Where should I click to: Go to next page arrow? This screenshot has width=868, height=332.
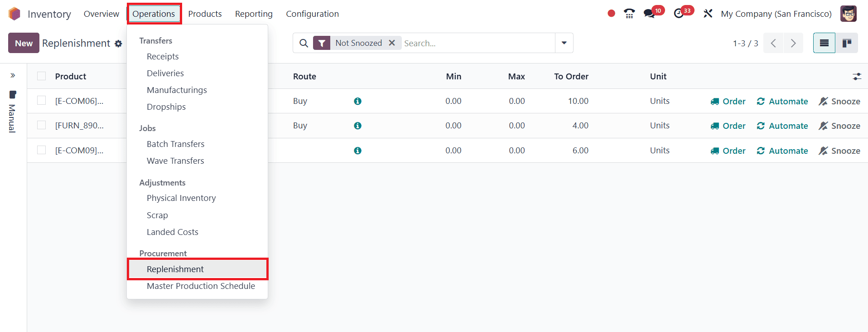coord(793,43)
